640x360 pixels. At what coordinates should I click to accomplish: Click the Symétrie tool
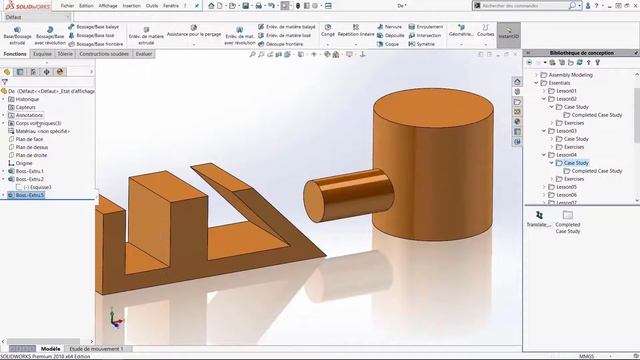[422, 44]
